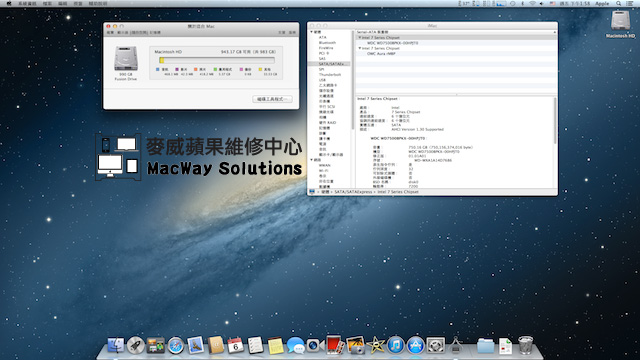Collapse Network (網路) group in sidebar
The height and width of the screenshot is (360, 640).
pos(312,160)
